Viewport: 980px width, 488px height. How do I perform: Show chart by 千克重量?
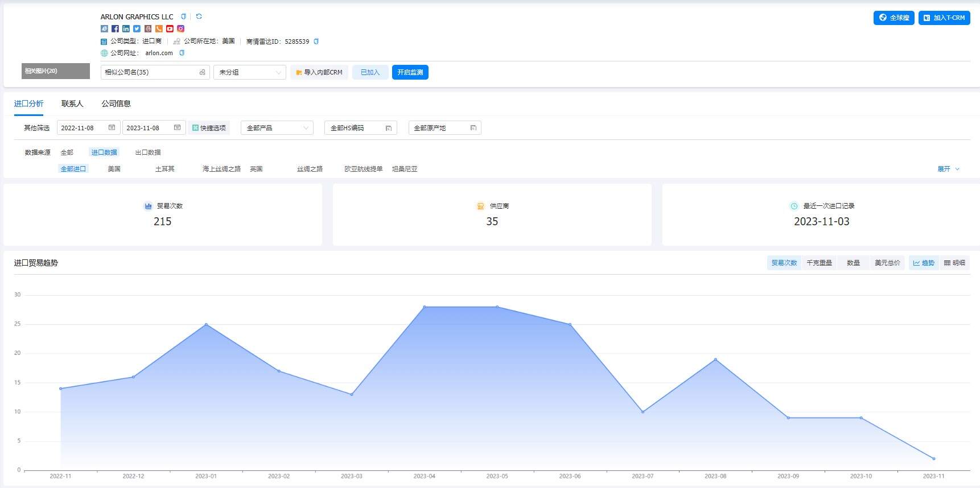click(x=819, y=263)
